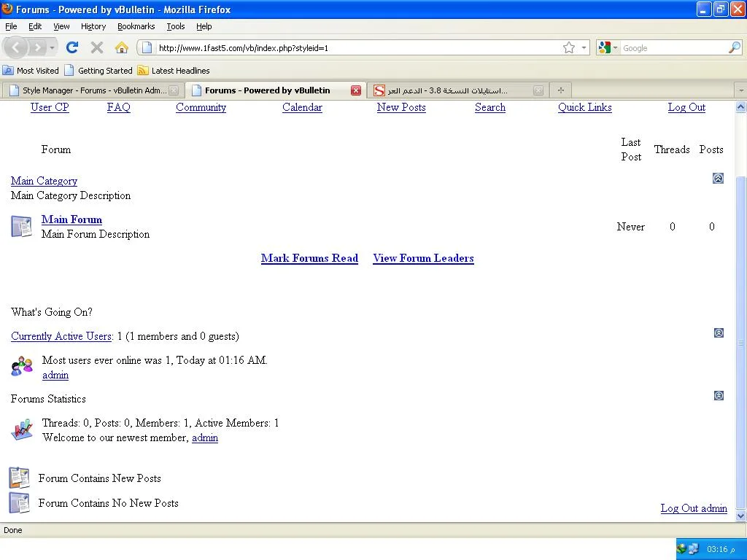
Task: Click the Home icon in the toolbar
Action: point(122,47)
